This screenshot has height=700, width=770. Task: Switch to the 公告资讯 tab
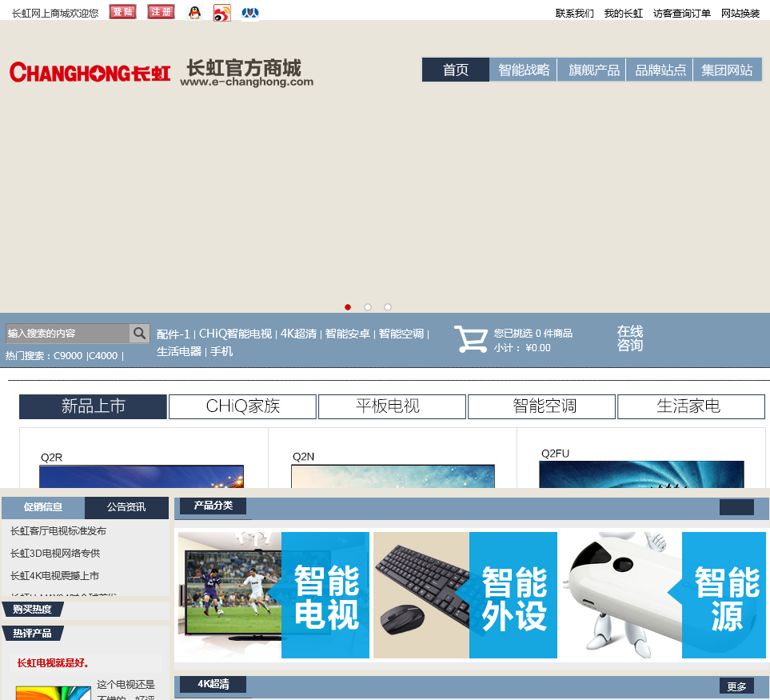126,507
